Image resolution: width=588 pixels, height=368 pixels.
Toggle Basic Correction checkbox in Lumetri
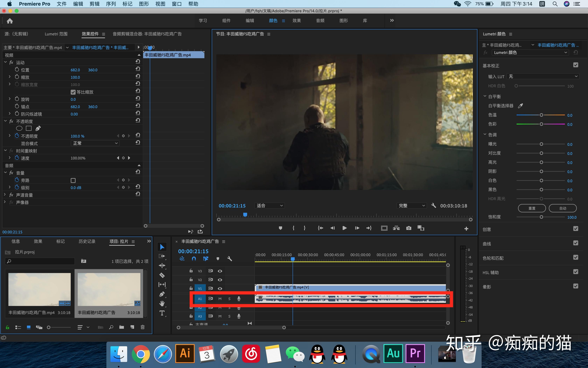point(576,65)
